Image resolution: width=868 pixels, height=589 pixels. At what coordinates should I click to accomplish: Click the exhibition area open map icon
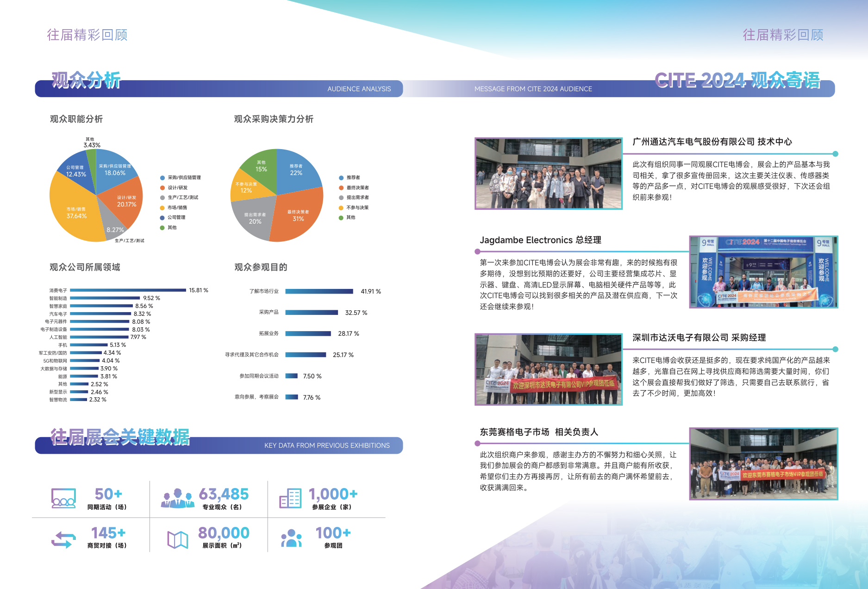tap(177, 539)
